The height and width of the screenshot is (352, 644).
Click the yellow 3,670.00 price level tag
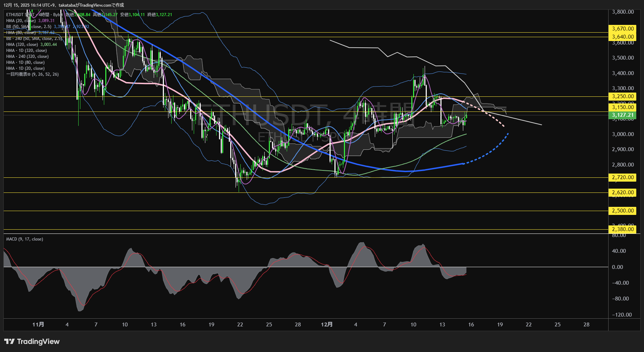(x=623, y=29)
